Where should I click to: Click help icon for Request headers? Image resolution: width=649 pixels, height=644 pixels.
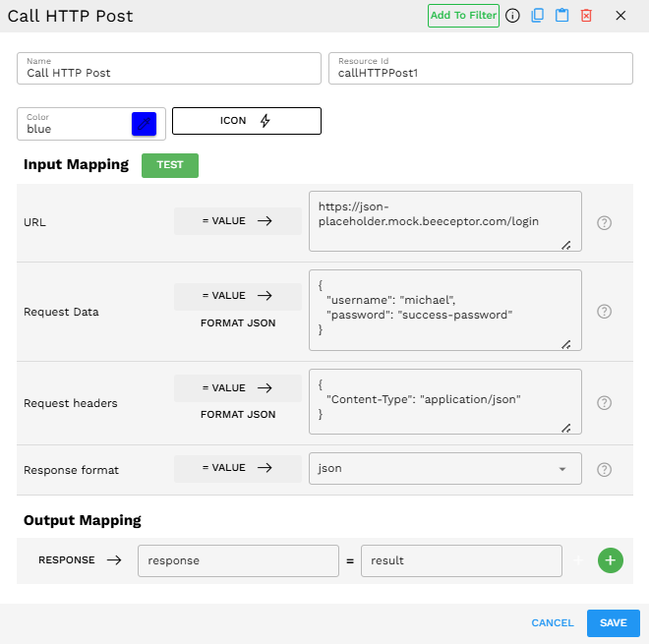point(605,403)
